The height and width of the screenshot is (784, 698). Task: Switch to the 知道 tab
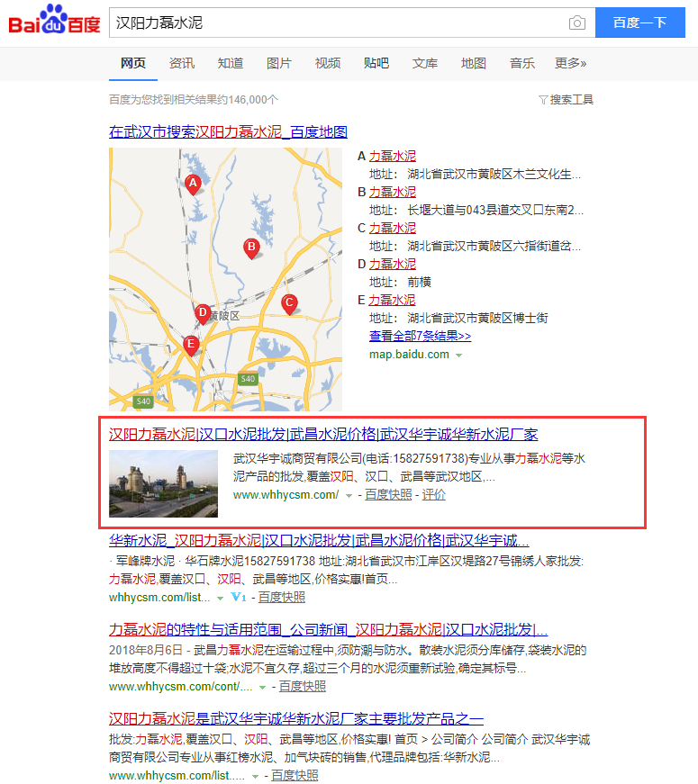pos(231,64)
